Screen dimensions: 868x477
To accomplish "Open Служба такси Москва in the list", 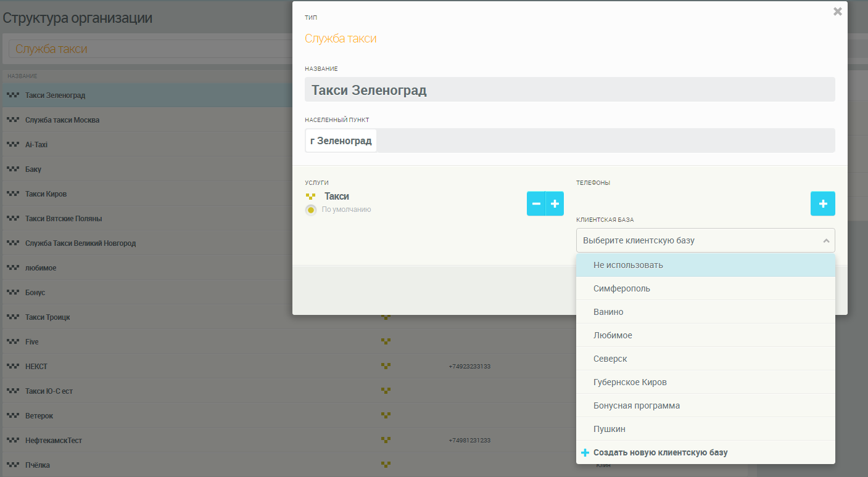I will [x=62, y=120].
